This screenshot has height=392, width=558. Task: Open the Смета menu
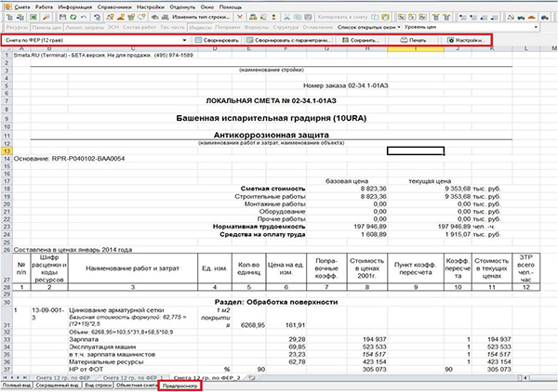click(x=21, y=7)
